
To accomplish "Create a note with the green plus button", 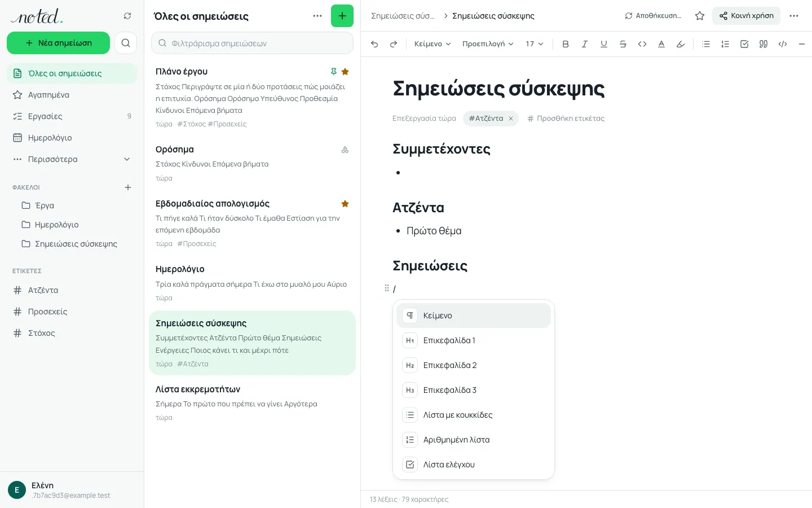I will point(342,16).
